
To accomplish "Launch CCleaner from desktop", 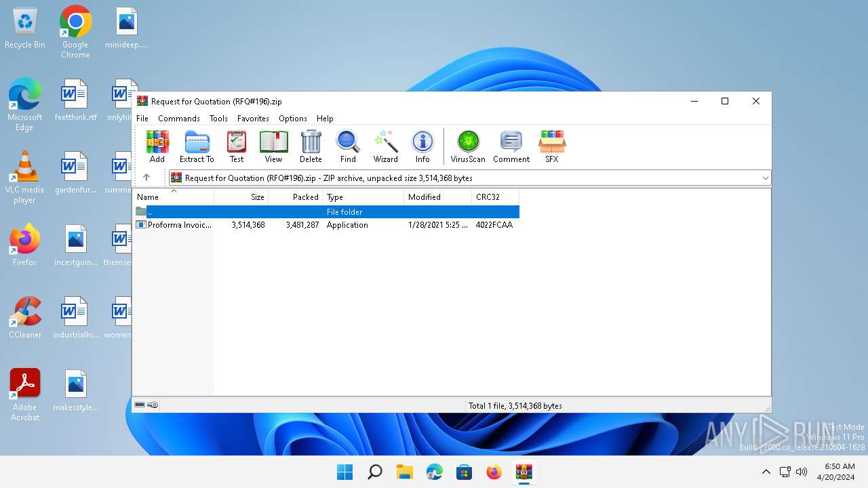I will click(25, 317).
